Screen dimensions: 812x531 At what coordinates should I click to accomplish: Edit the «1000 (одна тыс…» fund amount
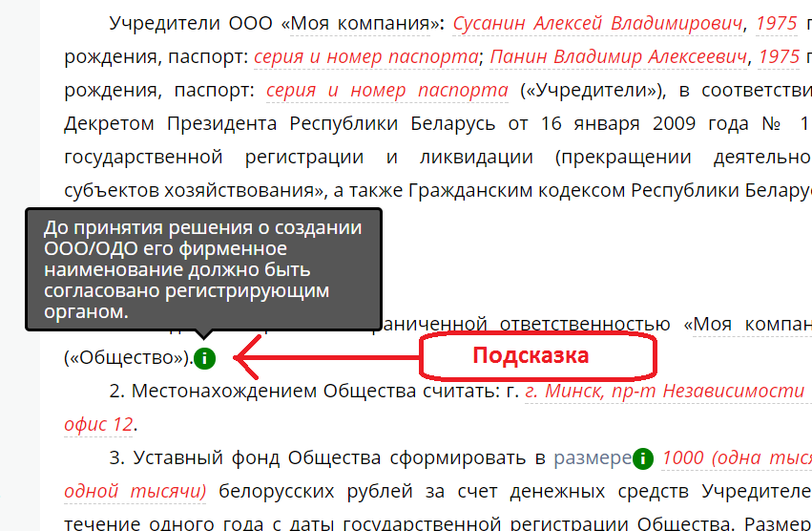click(x=735, y=458)
